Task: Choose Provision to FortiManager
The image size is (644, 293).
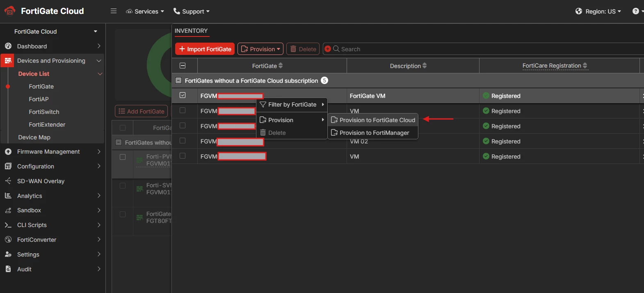Action: click(x=373, y=132)
